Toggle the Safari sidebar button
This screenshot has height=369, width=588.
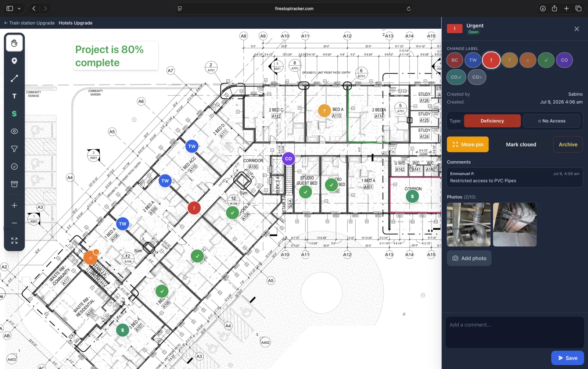pos(10,8)
